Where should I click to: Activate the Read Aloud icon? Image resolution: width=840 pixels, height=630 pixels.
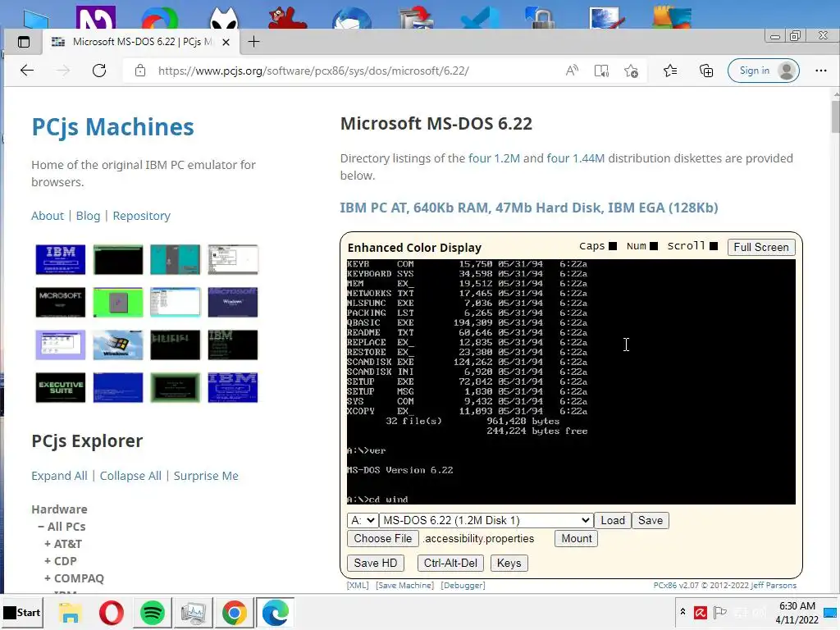click(x=572, y=71)
